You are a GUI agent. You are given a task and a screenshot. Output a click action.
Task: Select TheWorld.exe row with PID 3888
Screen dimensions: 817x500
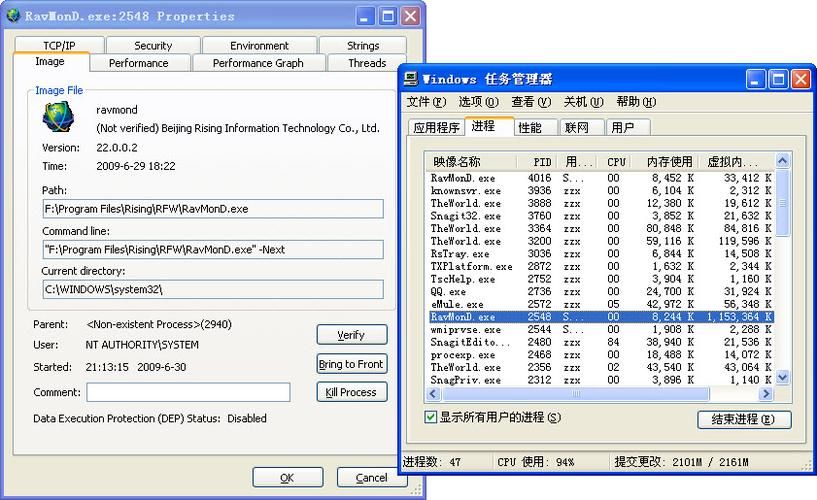601,203
